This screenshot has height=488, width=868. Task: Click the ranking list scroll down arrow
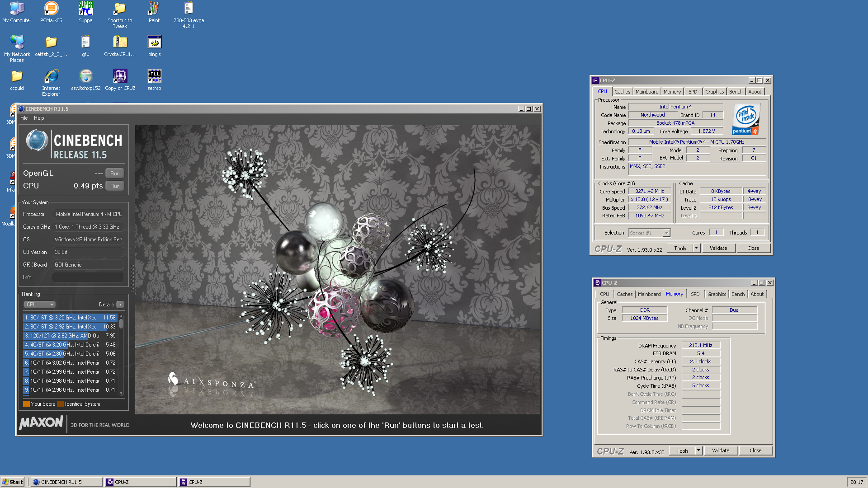(121, 393)
